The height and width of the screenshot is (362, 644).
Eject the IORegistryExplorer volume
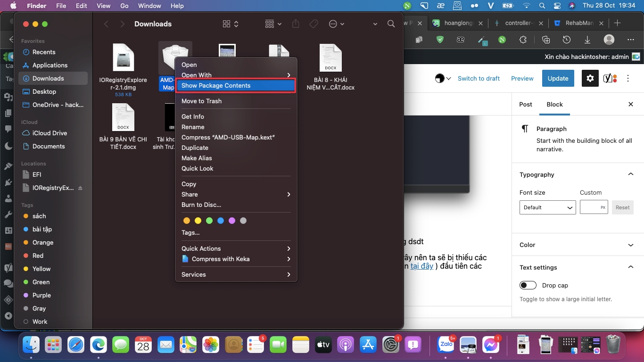click(80, 188)
